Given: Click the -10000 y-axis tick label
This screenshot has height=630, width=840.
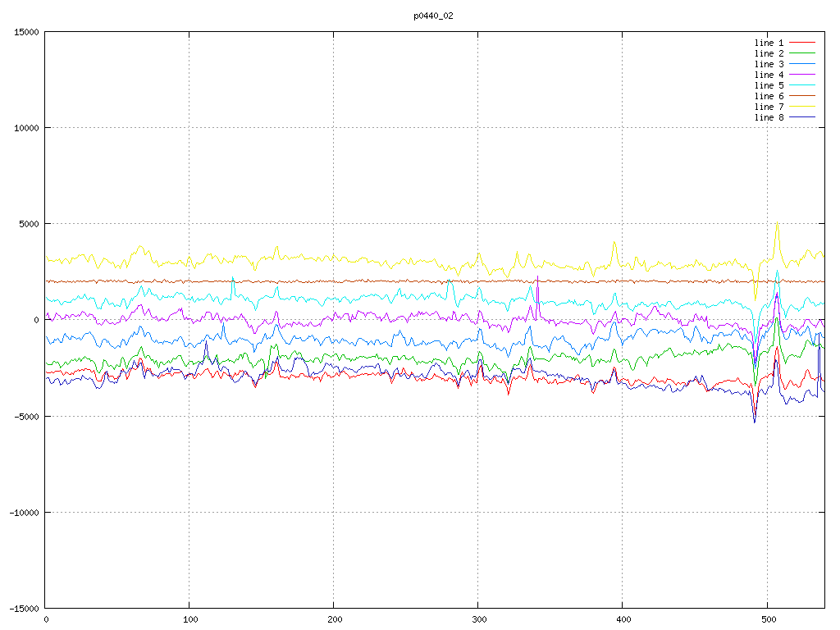Looking at the screenshot, I should coord(23,512).
